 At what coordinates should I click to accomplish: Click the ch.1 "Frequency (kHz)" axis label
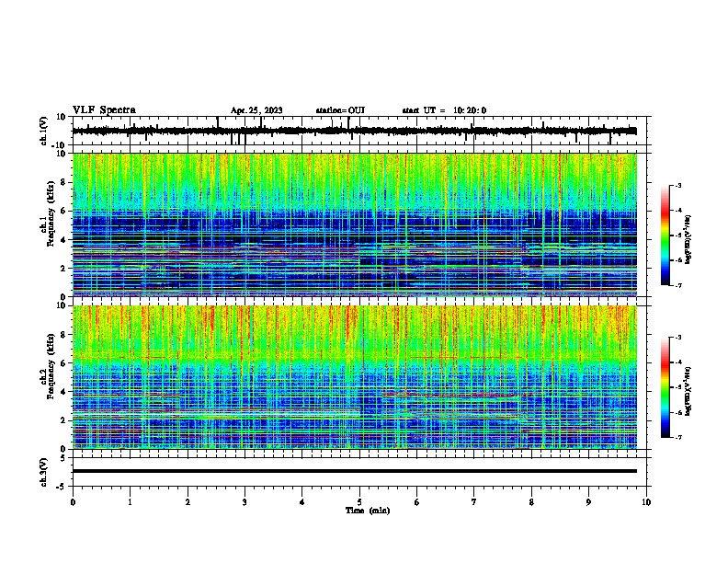(51, 215)
